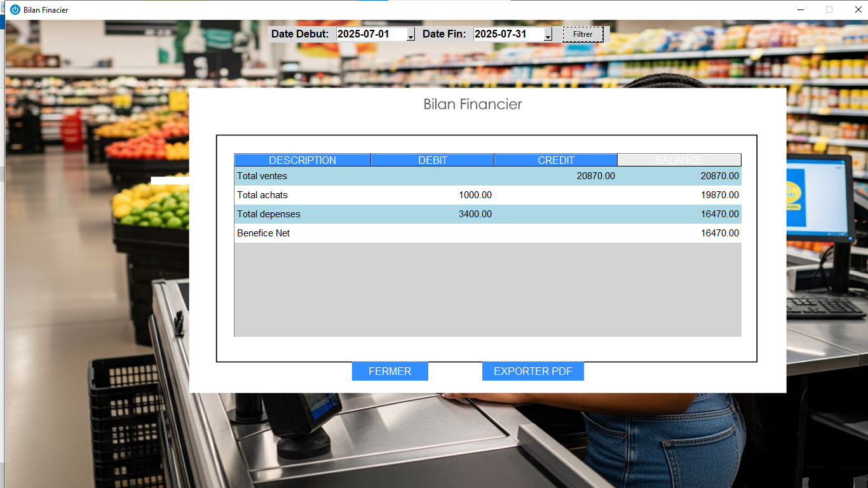Click the CREDIT column header
Image resolution: width=868 pixels, height=488 pixels.
click(555, 160)
